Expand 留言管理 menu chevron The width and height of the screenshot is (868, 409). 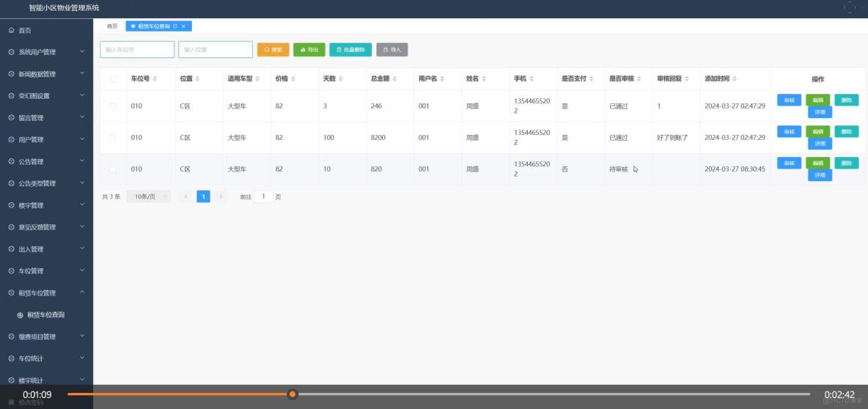point(82,117)
